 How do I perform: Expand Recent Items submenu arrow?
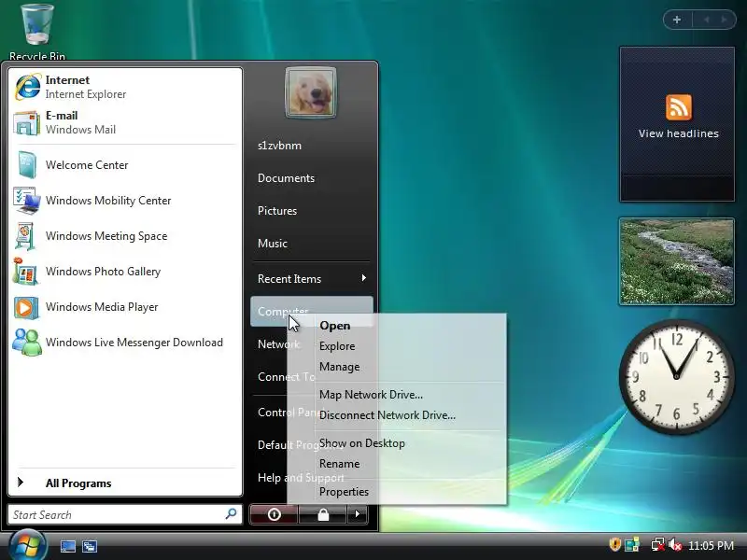coord(364,277)
